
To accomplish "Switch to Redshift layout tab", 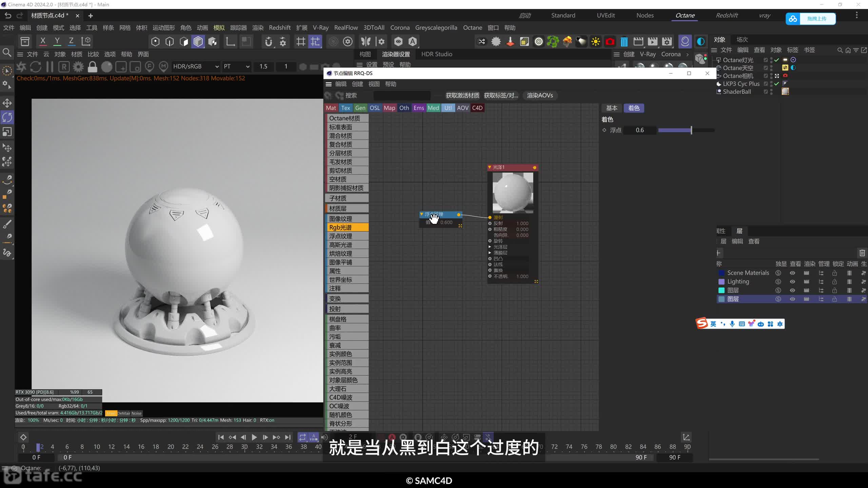I will pos(727,15).
